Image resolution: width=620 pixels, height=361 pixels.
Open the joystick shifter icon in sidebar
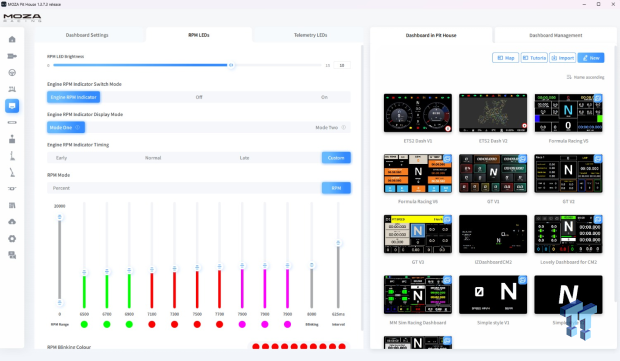tap(12, 139)
